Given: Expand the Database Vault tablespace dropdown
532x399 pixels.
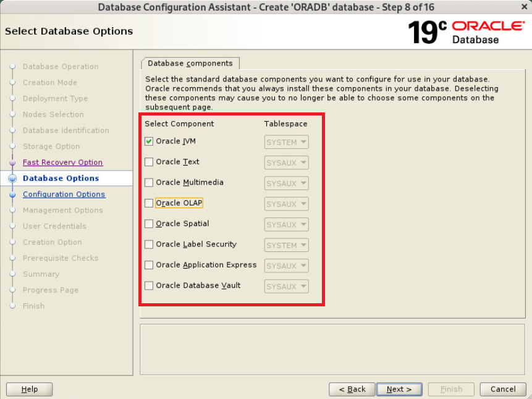Looking at the screenshot, I should tap(286, 287).
